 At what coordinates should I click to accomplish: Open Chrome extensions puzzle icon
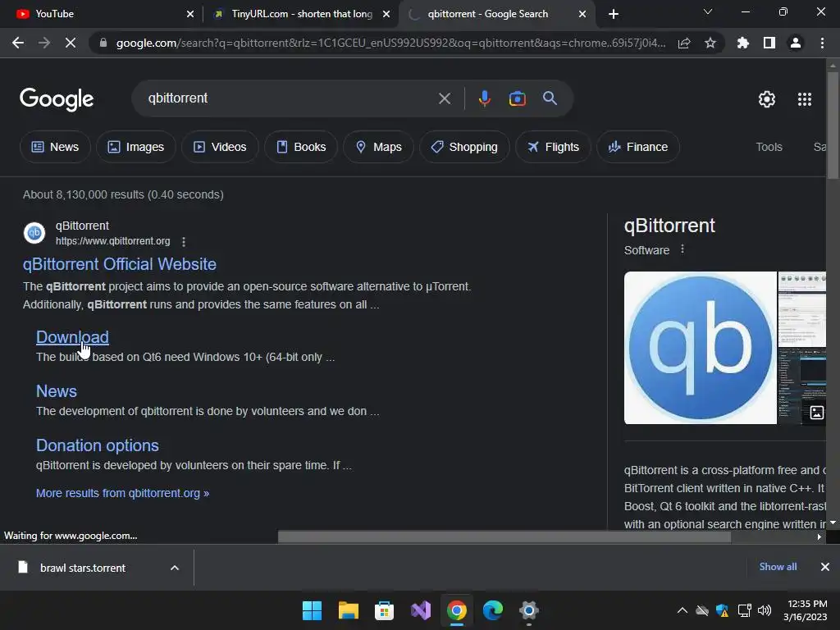pos(743,43)
